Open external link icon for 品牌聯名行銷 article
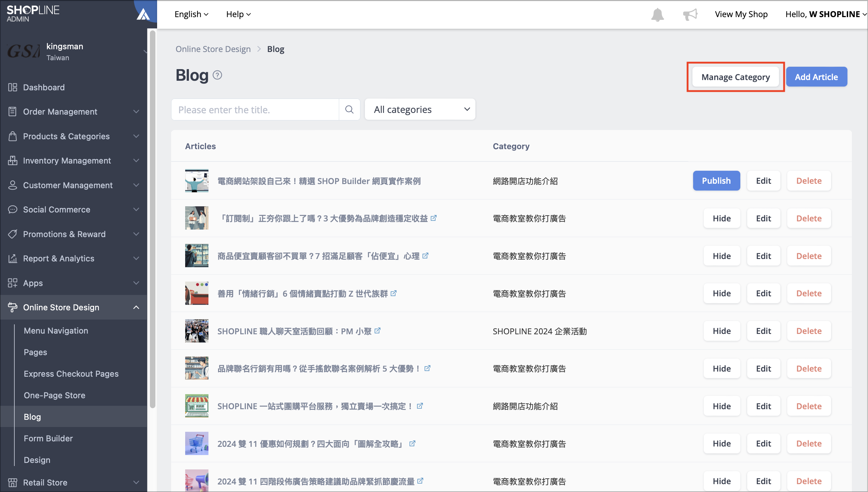 (x=427, y=368)
